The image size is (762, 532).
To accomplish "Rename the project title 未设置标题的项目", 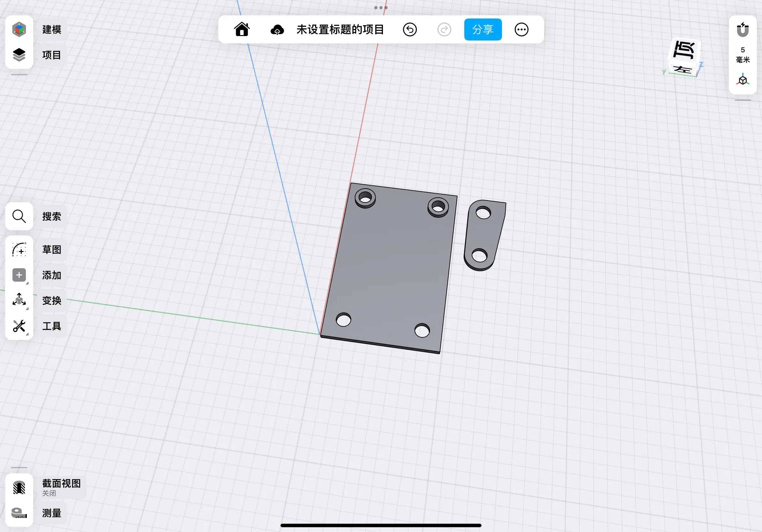I will (x=340, y=30).
